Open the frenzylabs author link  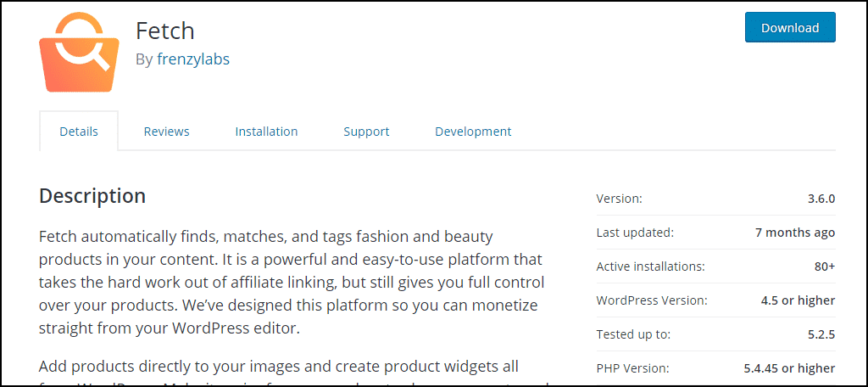click(x=193, y=59)
